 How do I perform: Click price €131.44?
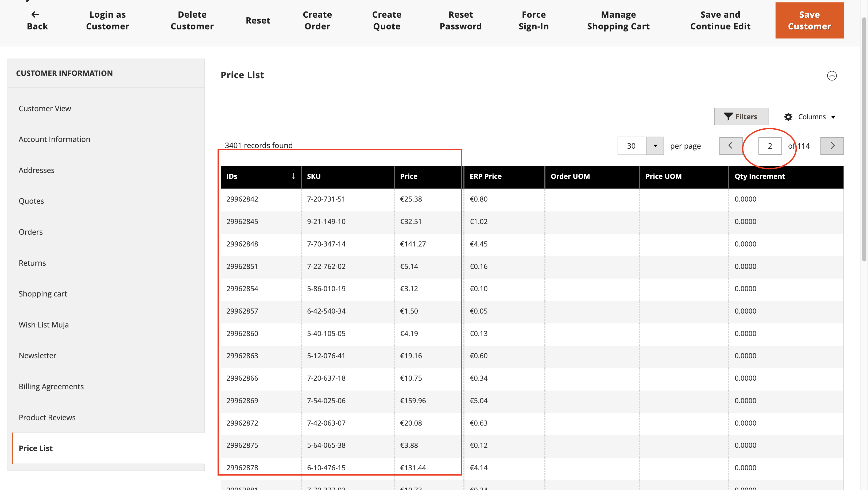click(413, 468)
